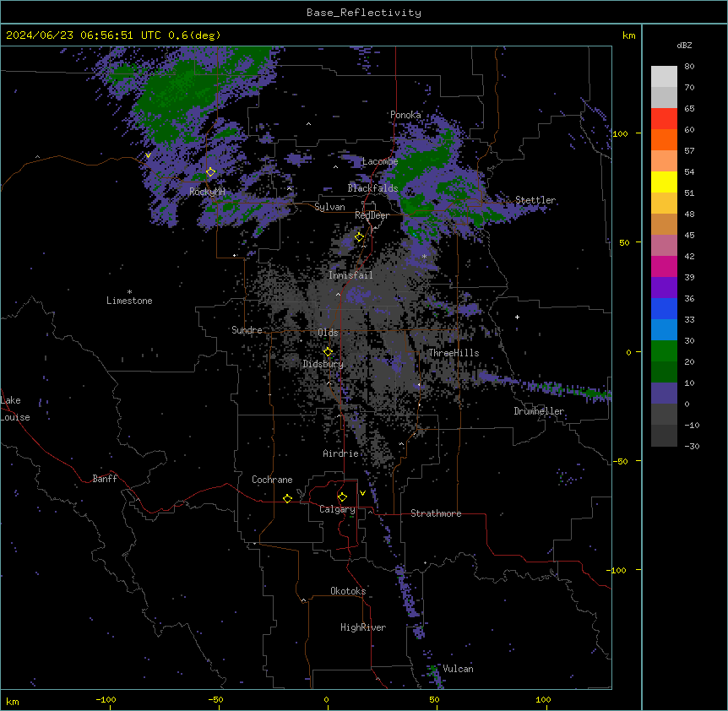Viewport: 728px width, 711px height.
Task: Click the Sylvan label
Action: coord(329,207)
